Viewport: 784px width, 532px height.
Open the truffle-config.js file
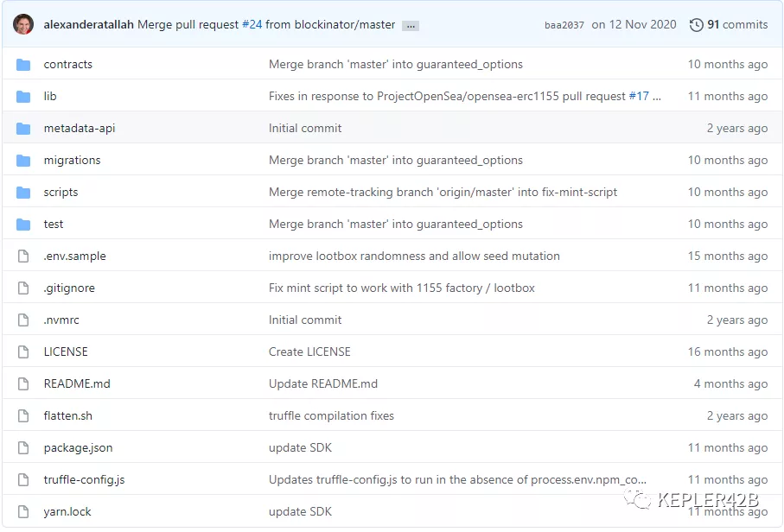point(84,480)
